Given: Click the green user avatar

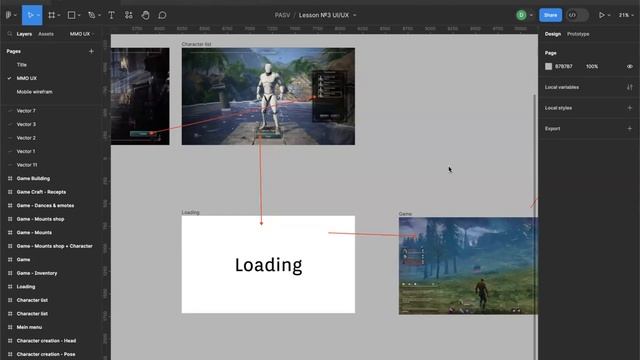Looking at the screenshot, I should pyautogui.click(x=521, y=15).
